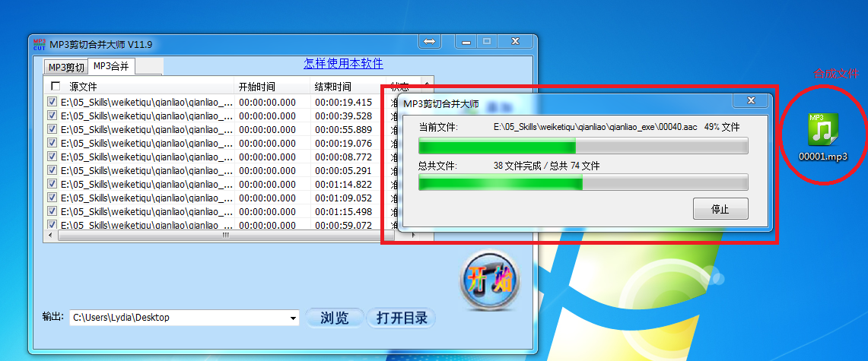This screenshot has height=361, width=868.
Task: Minimize the MP3剪切合并大师 V11.9 window
Action: [x=466, y=42]
